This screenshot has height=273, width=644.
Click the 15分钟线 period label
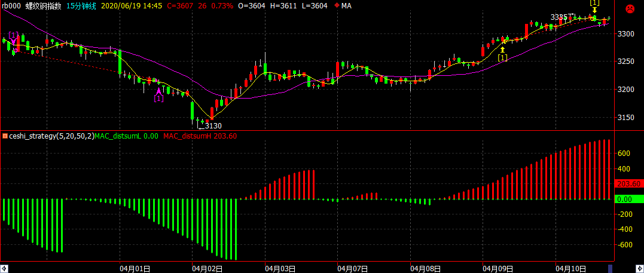point(82,6)
